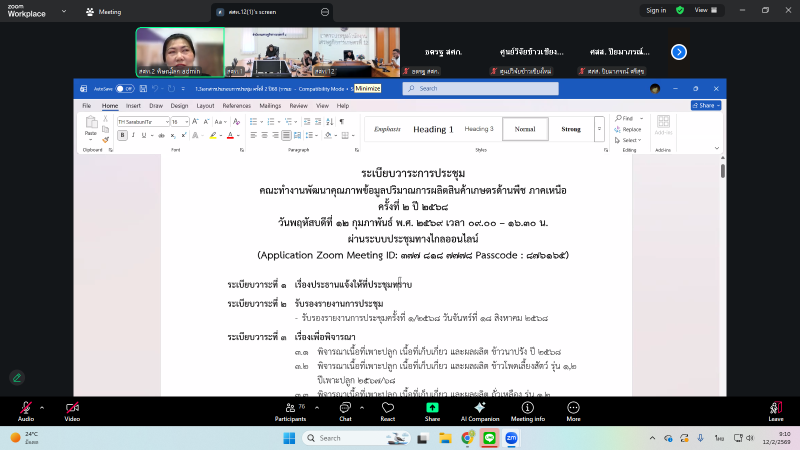The height and width of the screenshot is (450, 800).
Task: Open the More options menu
Action: click(x=573, y=411)
